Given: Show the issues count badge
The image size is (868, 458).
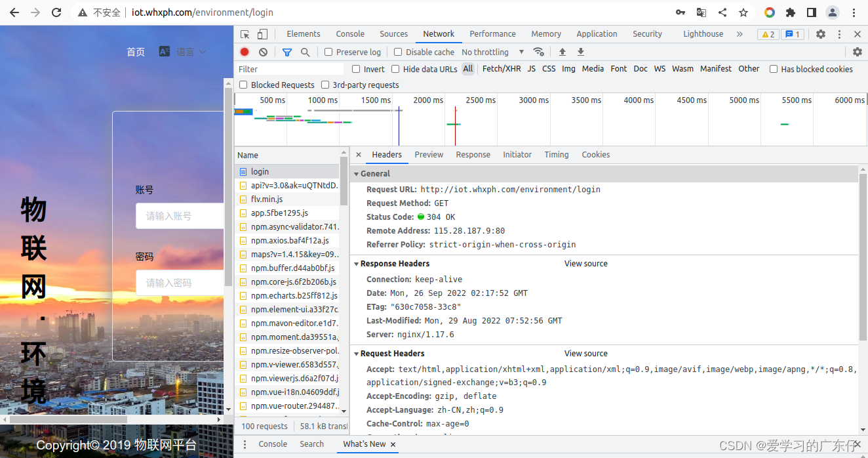Looking at the screenshot, I should tap(793, 34).
